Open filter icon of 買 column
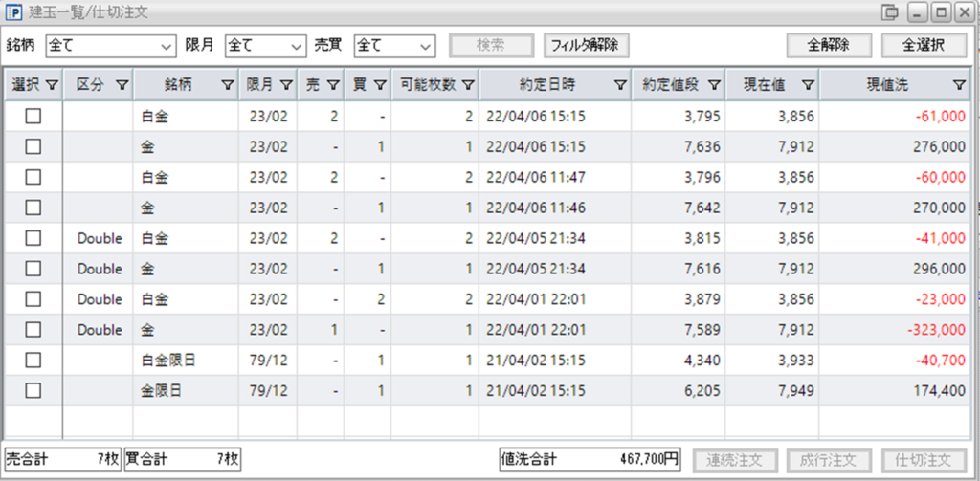 coord(380,85)
